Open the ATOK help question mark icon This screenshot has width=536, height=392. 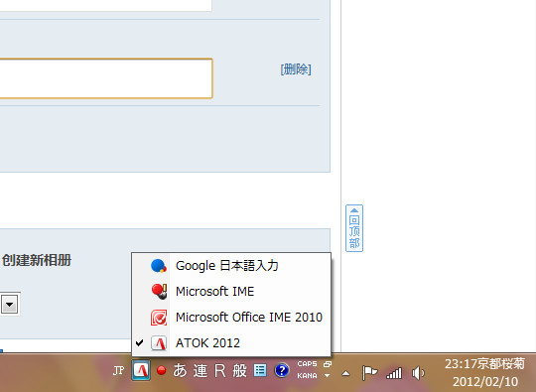point(282,370)
